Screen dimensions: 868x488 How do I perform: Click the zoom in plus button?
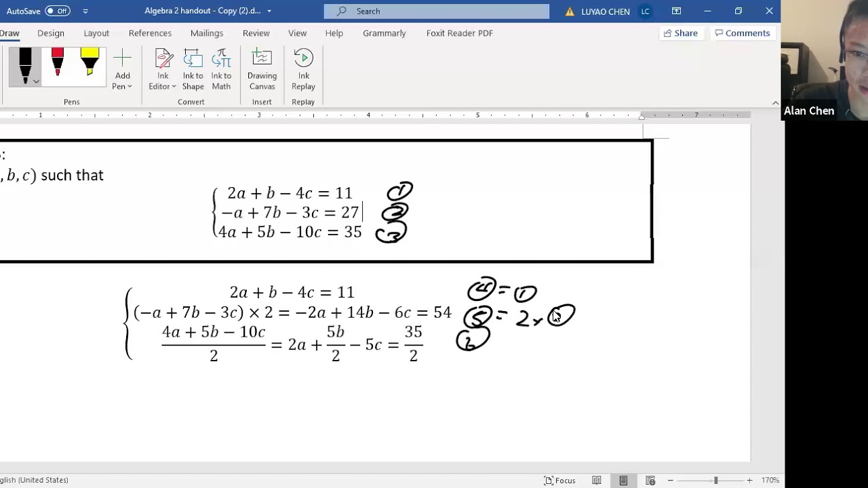click(749, 481)
